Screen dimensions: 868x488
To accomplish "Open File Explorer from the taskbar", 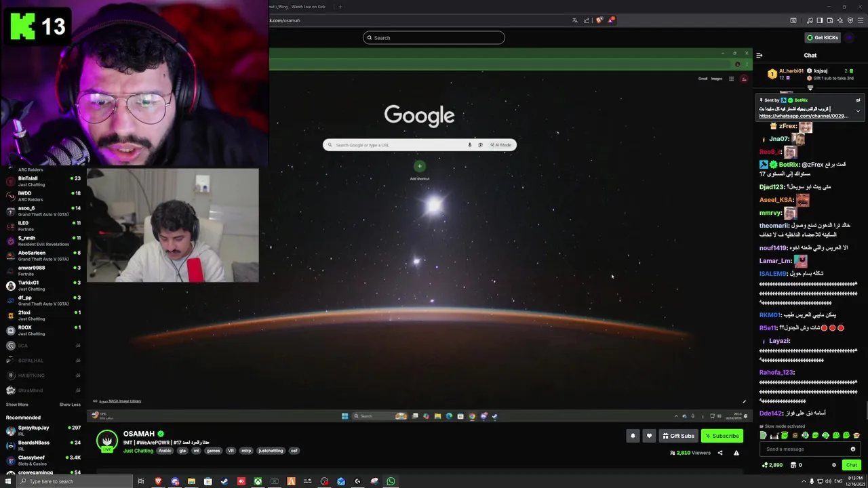I will [x=191, y=481].
